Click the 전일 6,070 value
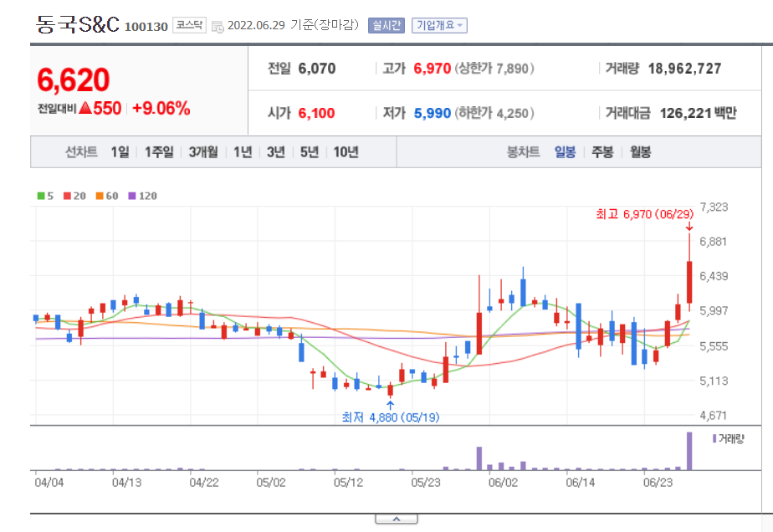The width and height of the screenshot is (773, 532). pos(317,69)
